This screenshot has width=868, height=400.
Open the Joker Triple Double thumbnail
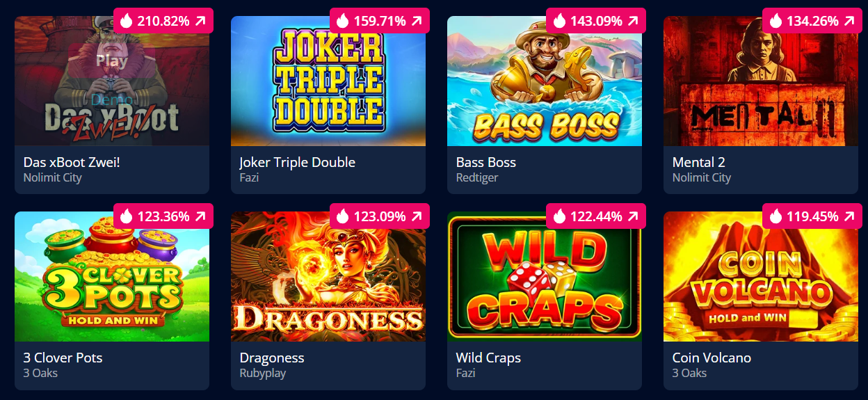pos(328,81)
